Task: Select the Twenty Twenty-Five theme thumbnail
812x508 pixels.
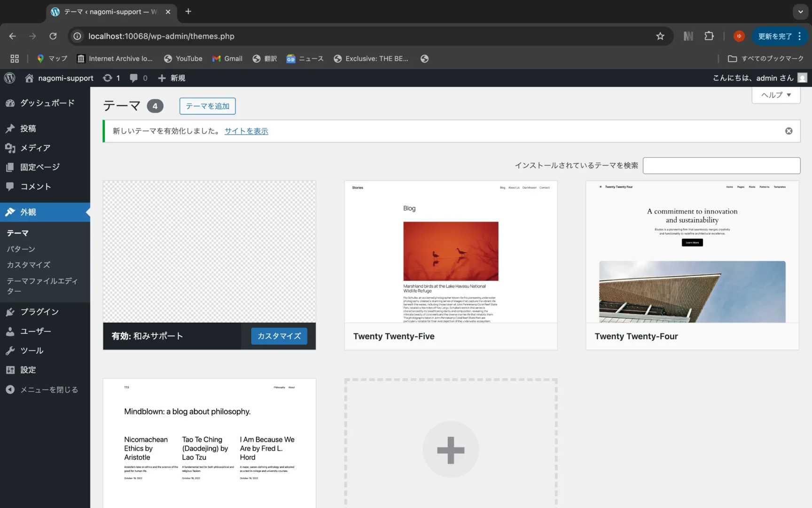Action: [450, 252]
